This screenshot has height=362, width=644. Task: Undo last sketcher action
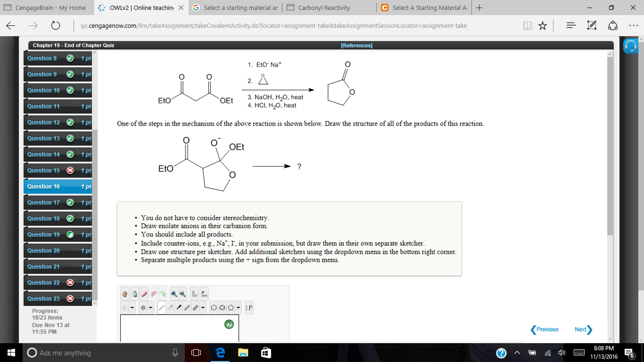[x=154, y=294]
